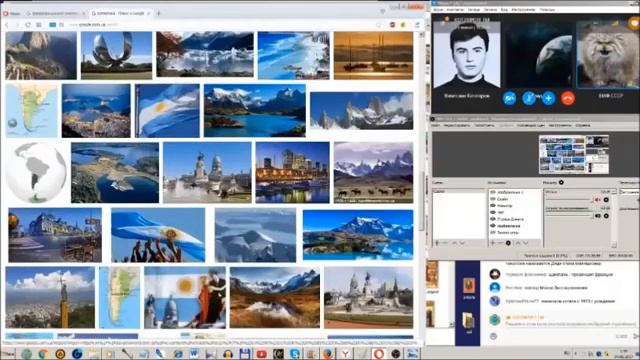Move OBS scene down
This screenshot has height=360, width=640.
tap(462, 243)
